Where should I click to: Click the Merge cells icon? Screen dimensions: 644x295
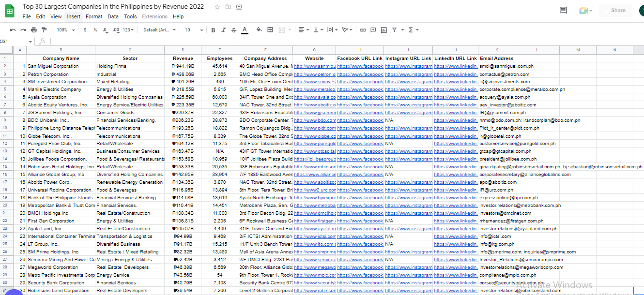coord(282,30)
